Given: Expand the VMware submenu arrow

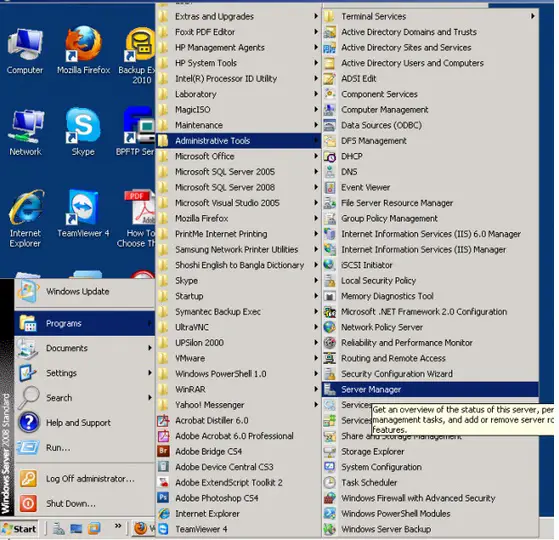Looking at the screenshot, I should click(x=316, y=358).
